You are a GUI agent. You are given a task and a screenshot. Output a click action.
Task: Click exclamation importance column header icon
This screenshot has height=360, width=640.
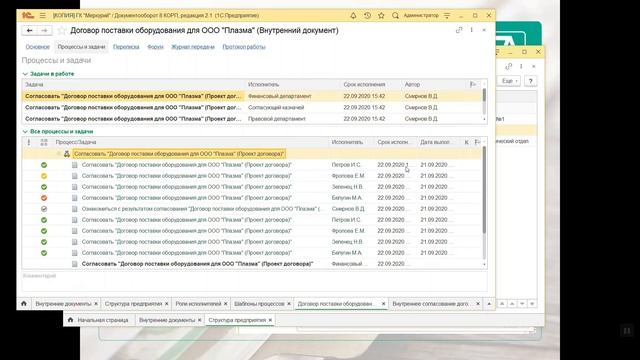click(x=29, y=142)
